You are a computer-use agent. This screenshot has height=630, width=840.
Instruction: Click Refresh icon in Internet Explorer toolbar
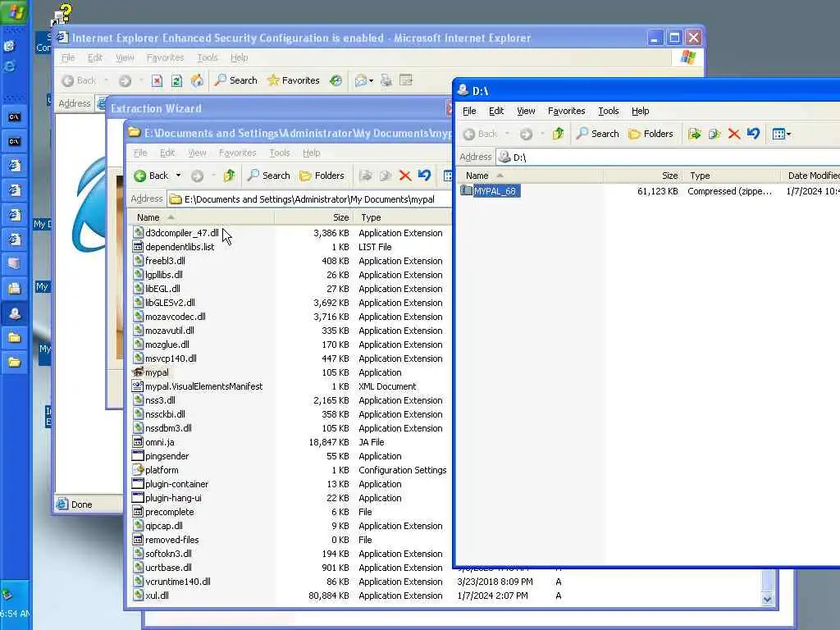pyautogui.click(x=176, y=80)
